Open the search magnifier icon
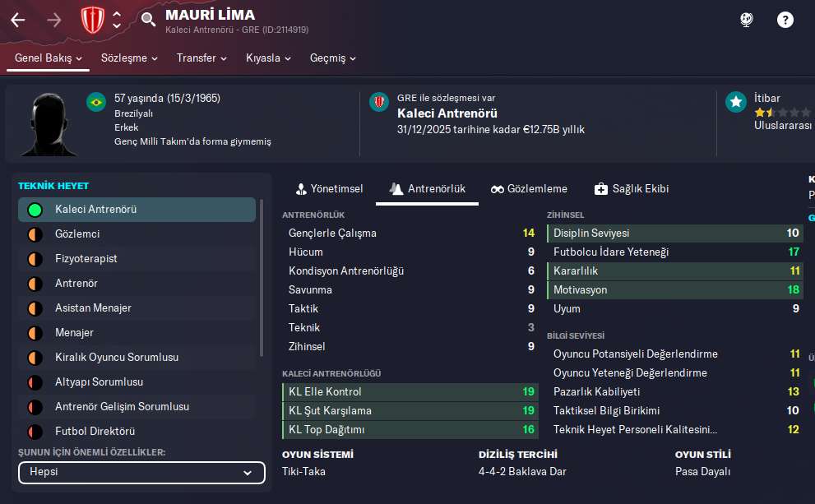The height and width of the screenshot is (504, 815). pyautogui.click(x=148, y=19)
